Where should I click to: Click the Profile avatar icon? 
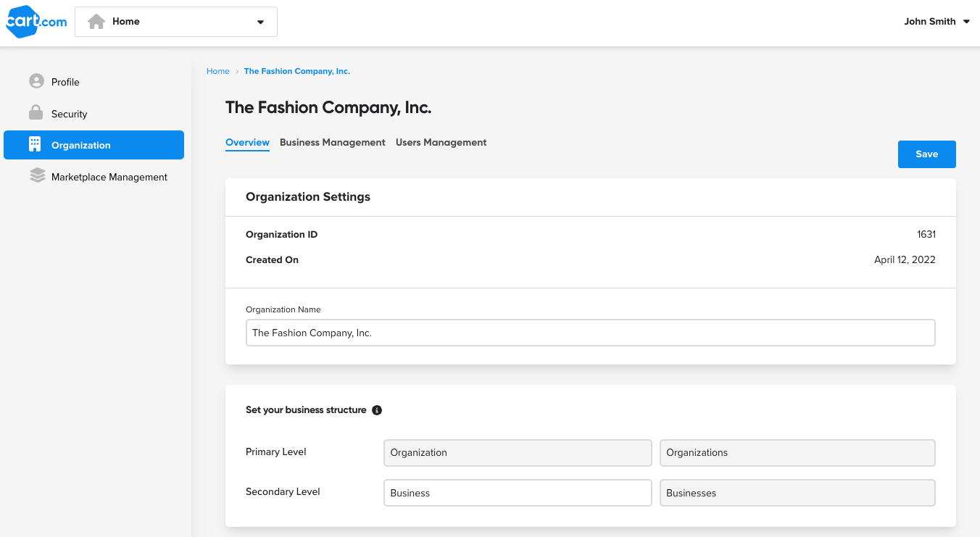(36, 81)
